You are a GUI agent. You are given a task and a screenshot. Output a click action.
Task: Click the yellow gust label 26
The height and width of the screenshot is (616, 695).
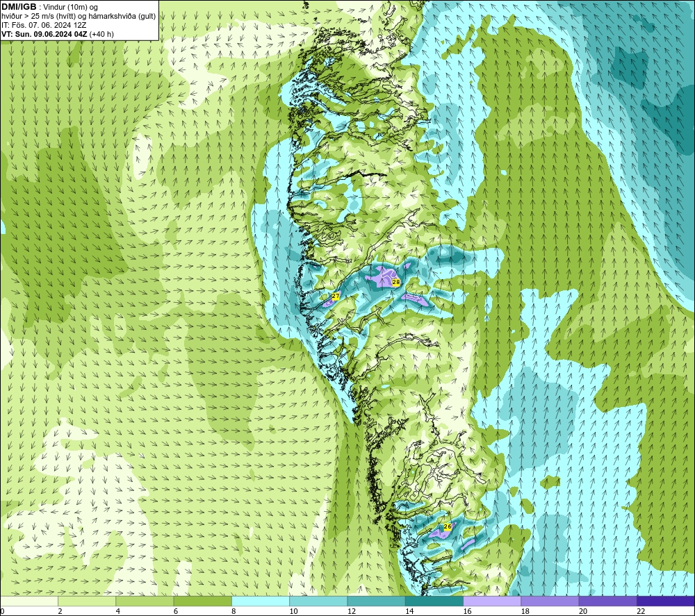point(448,526)
